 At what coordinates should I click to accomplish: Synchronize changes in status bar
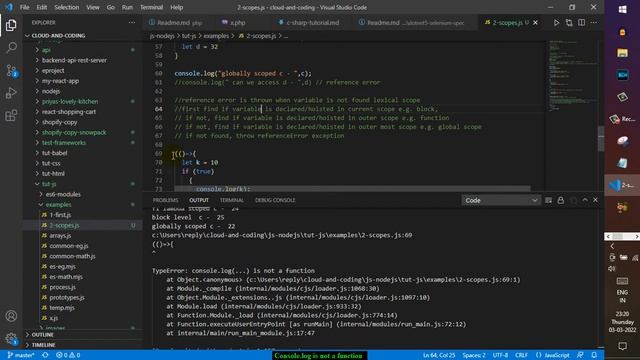45,355
